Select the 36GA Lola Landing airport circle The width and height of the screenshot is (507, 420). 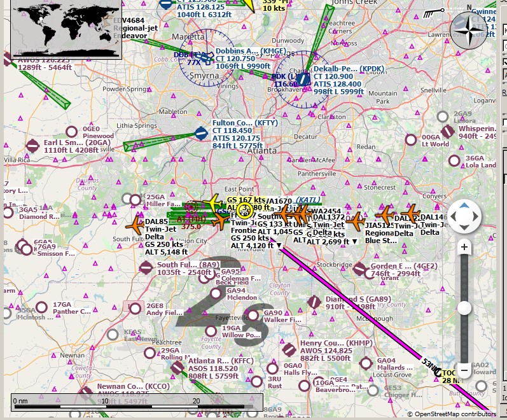click(454, 161)
